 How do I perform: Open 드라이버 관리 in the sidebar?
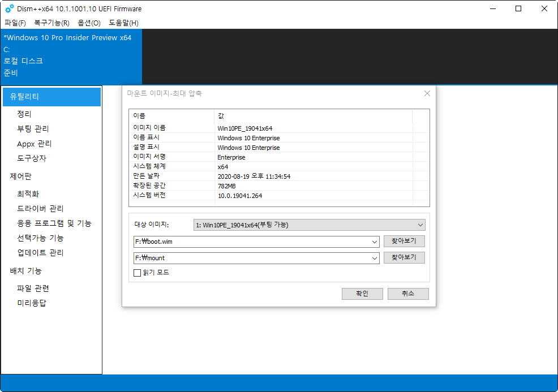coord(40,209)
